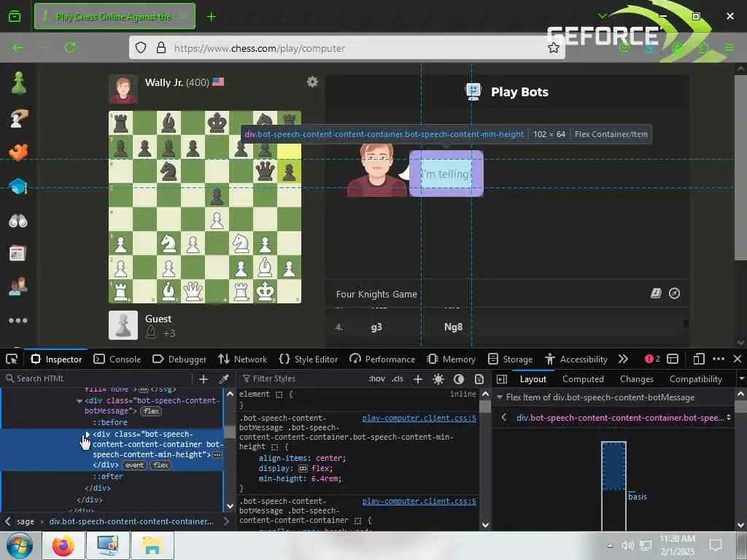Image resolution: width=747 pixels, height=560 pixels.
Task: Click the site security lock icon
Action: click(161, 47)
